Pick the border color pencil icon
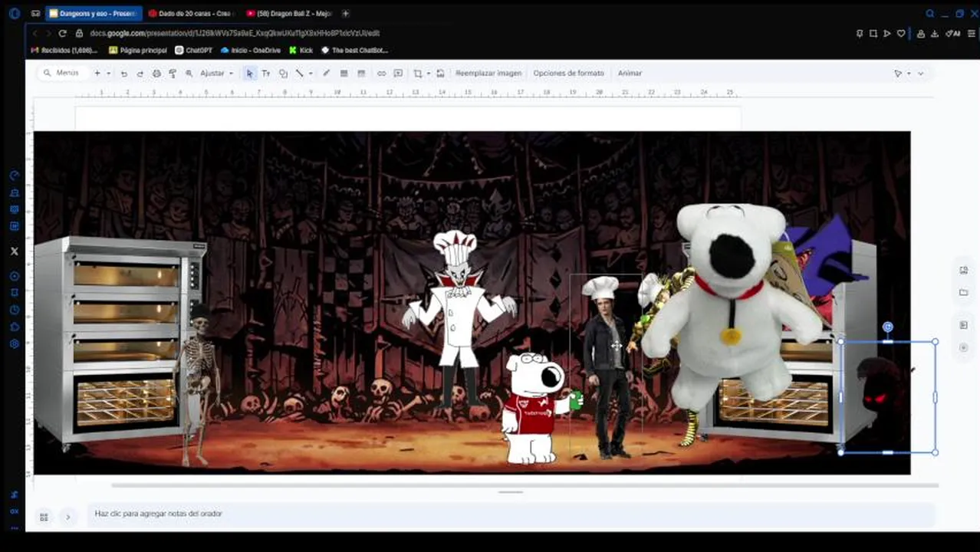980x552 pixels. tap(326, 74)
